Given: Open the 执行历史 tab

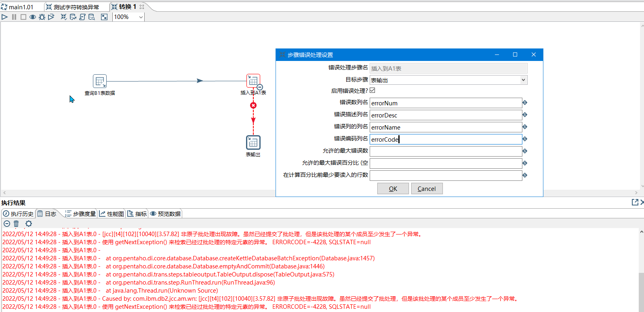Looking at the screenshot, I should (19, 214).
